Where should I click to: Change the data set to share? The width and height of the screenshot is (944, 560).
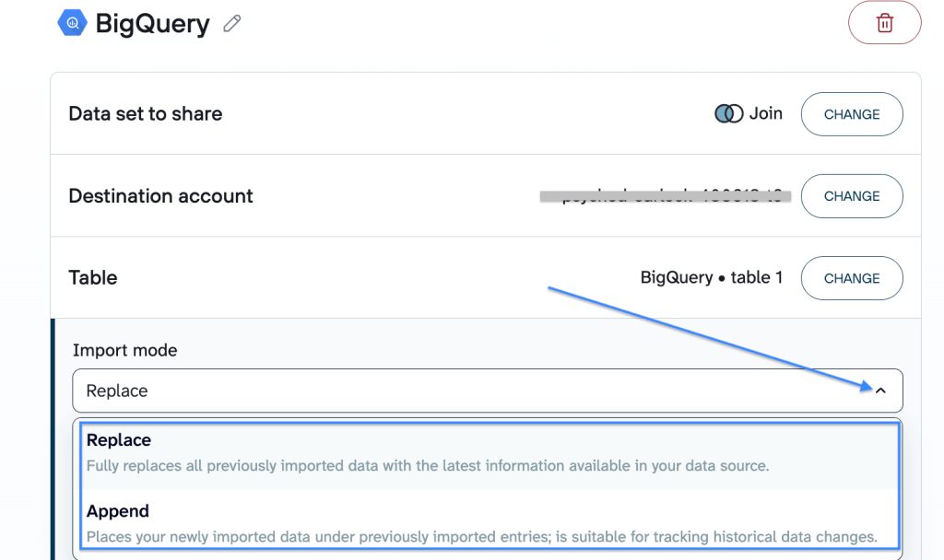851,114
